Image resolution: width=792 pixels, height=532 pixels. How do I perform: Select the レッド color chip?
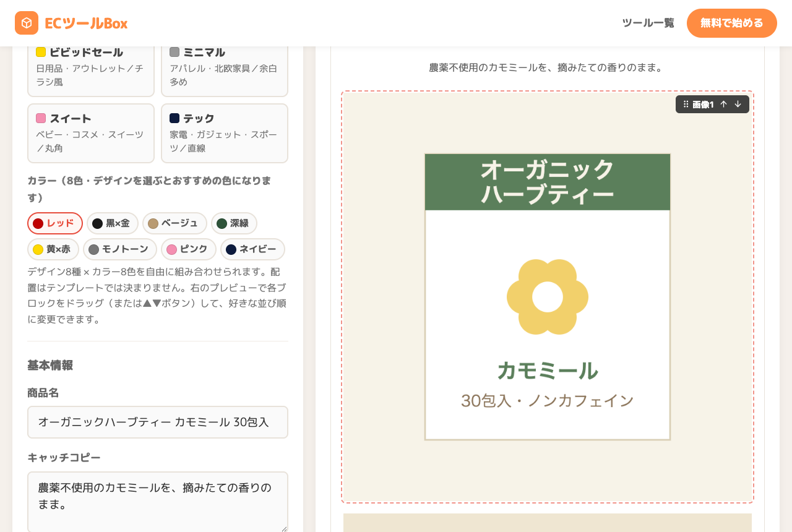point(55,223)
